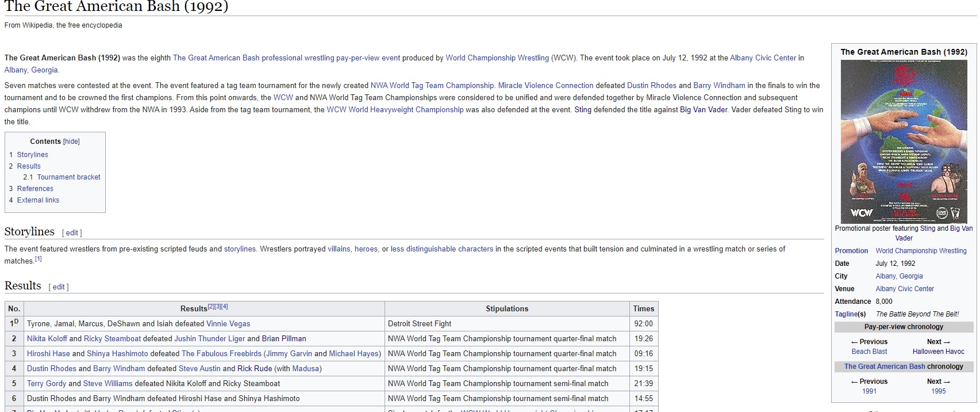Open Barry Windham link in intro paragraph
The height and width of the screenshot is (412, 980).
719,86
